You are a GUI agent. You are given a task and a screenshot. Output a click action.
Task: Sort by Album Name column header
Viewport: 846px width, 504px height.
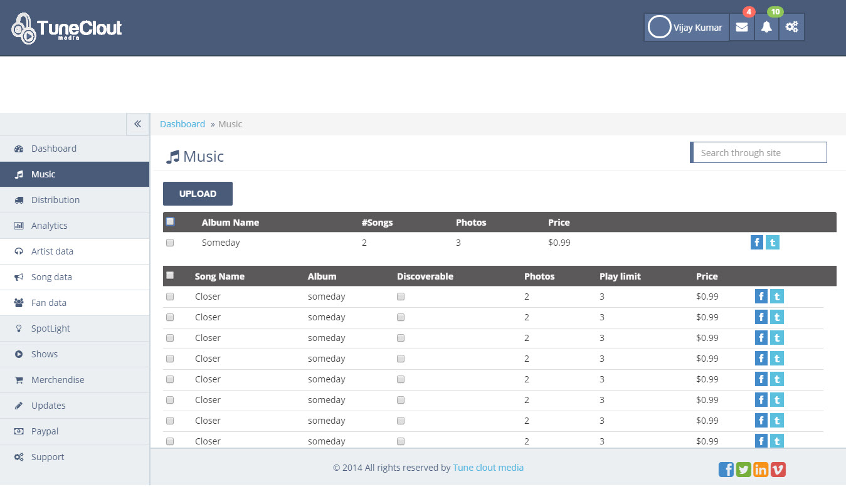coord(230,223)
